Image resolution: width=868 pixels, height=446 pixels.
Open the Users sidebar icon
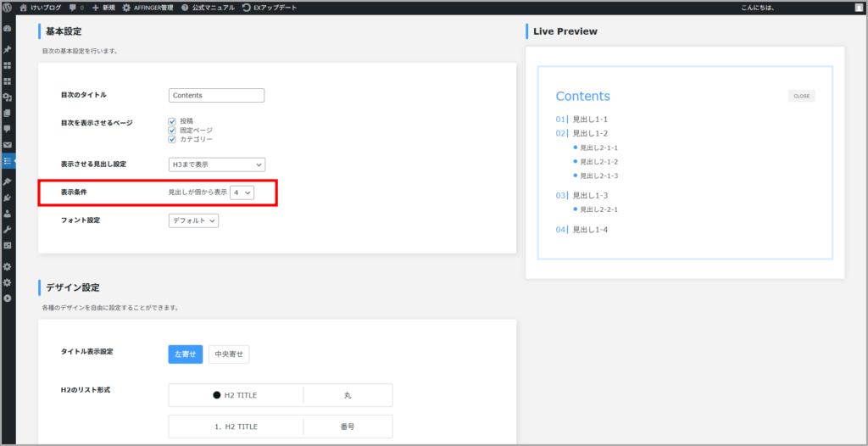(x=8, y=214)
